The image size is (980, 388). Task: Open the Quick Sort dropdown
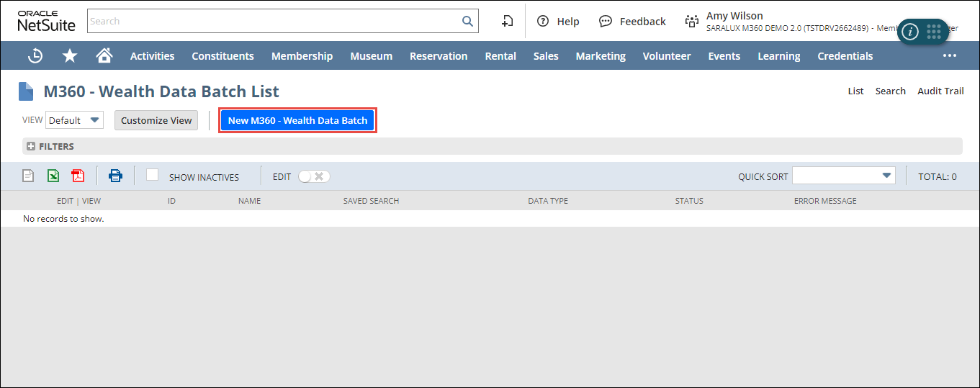(843, 176)
